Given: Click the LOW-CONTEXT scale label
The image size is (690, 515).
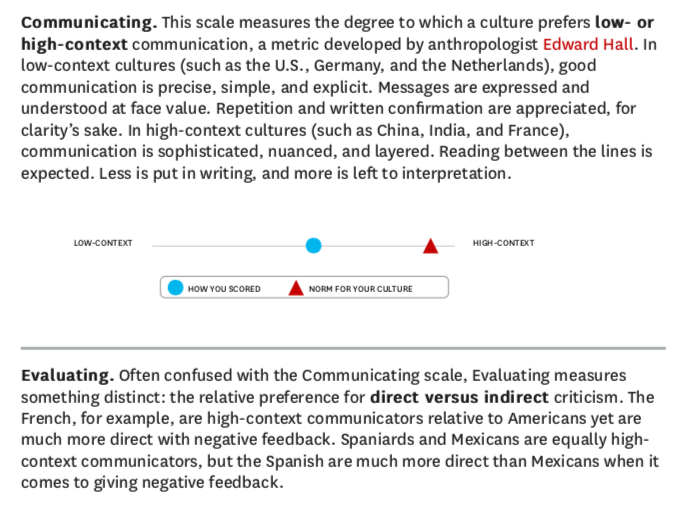Looking at the screenshot, I should click(x=103, y=243).
